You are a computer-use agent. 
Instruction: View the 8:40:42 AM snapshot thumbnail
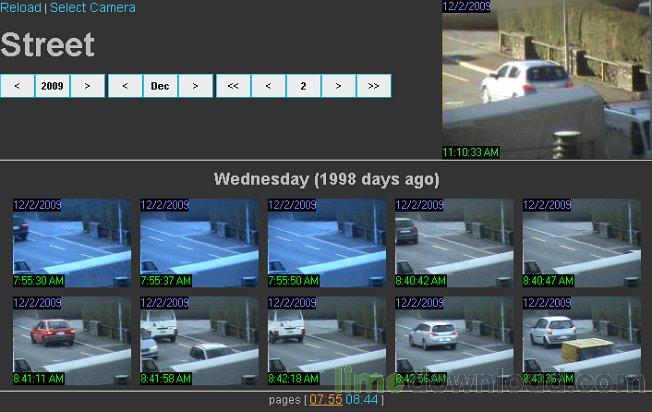tap(454, 243)
